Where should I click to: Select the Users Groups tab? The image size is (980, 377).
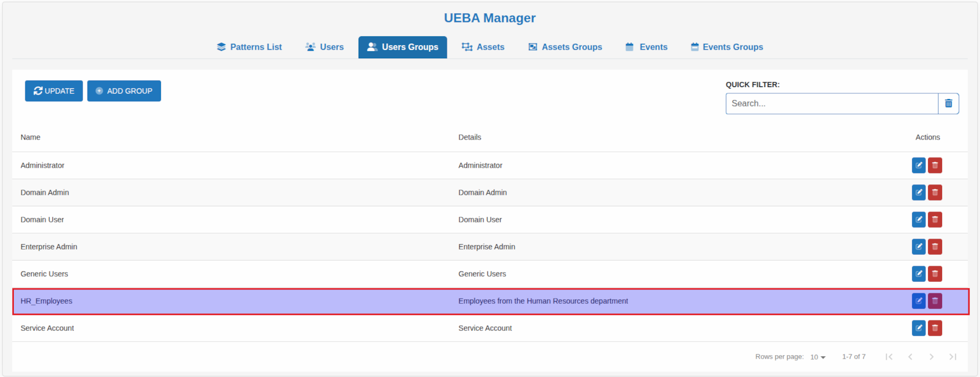coord(402,47)
